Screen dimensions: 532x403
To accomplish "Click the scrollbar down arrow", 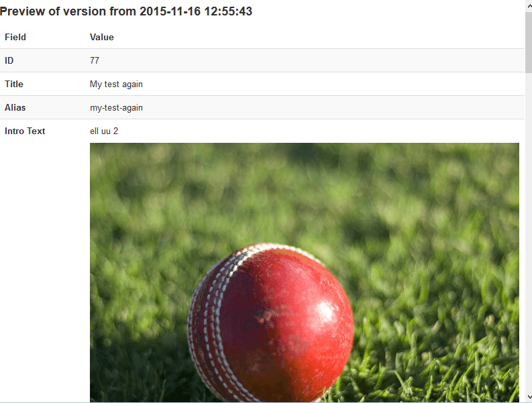I will (529, 397).
